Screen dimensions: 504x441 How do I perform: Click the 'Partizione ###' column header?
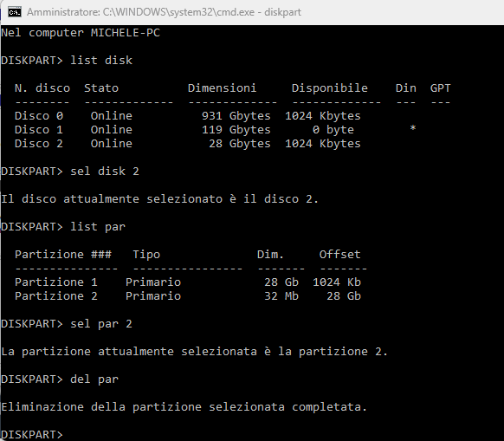pos(63,254)
